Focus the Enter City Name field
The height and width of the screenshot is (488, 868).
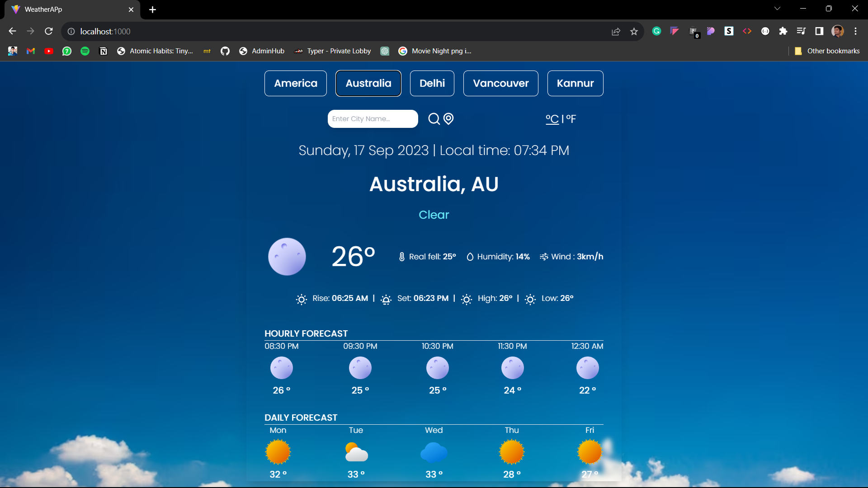point(372,119)
